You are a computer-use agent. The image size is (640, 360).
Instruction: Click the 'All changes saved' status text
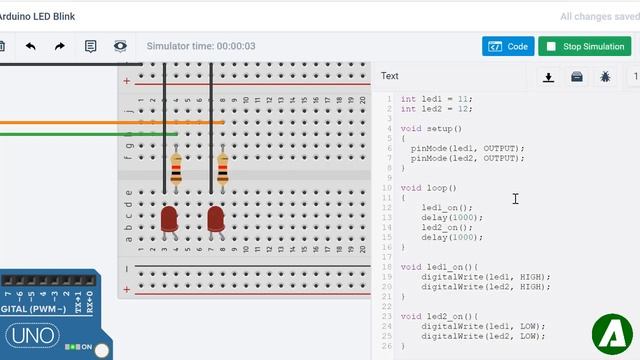click(600, 17)
